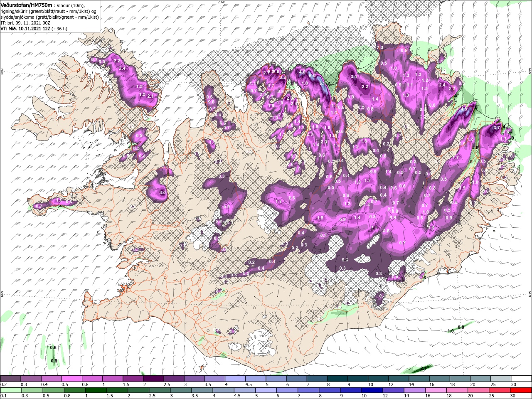This screenshot has height=399, width=532.
Task: Click the offshore 0.9 rain value southwest
Action: 54,361
